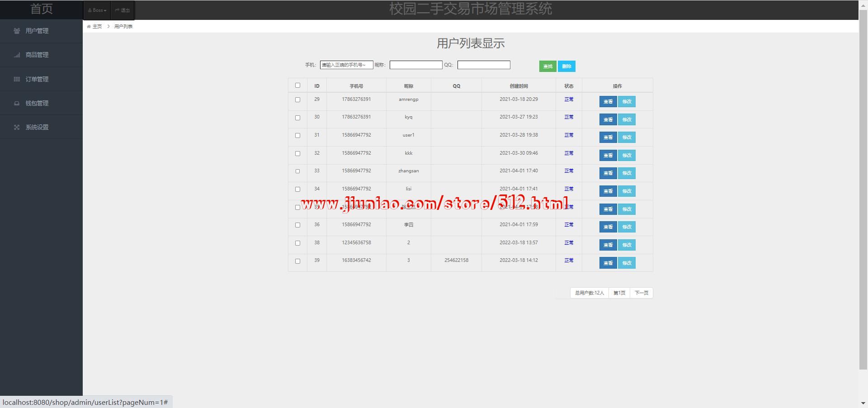The height and width of the screenshot is (408, 868).
Task: Edit (修改) user amrengp
Action: click(x=627, y=101)
